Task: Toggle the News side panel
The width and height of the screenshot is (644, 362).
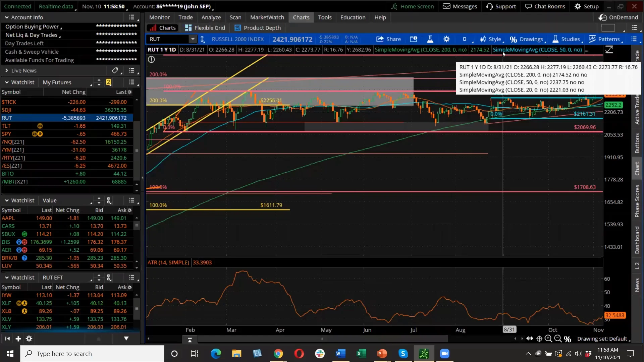Action: [x=637, y=285]
